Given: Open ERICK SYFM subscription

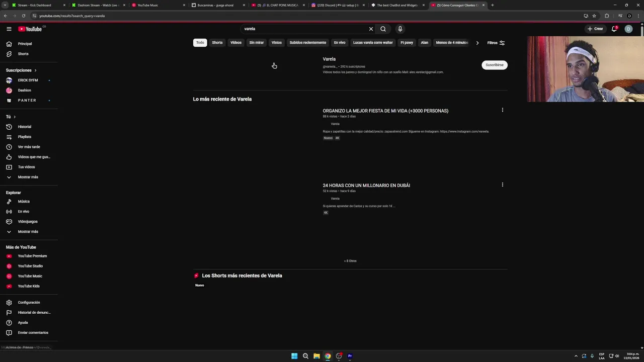Looking at the screenshot, I should (29, 80).
